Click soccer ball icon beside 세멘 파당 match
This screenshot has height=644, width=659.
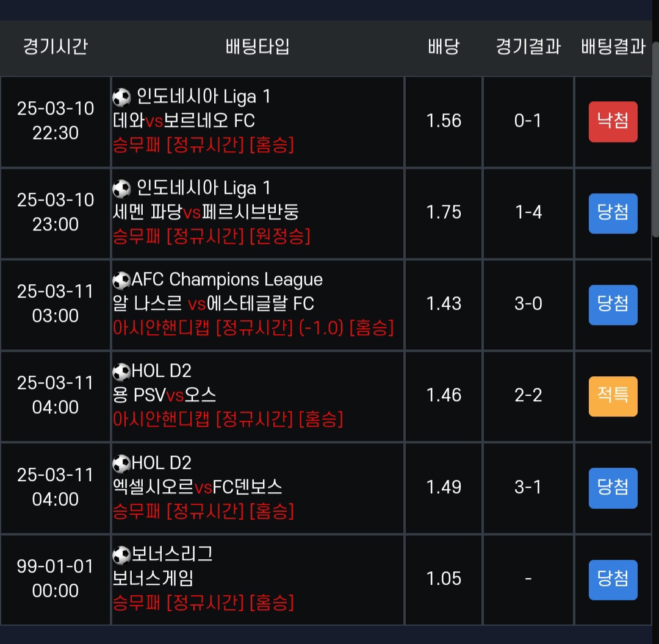(x=122, y=188)
